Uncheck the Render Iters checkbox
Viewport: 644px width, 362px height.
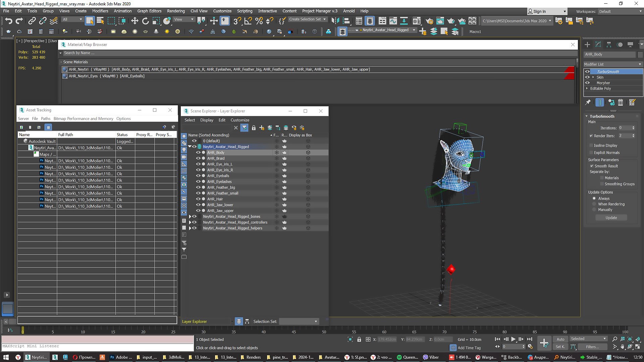click(x=591, y=136)
